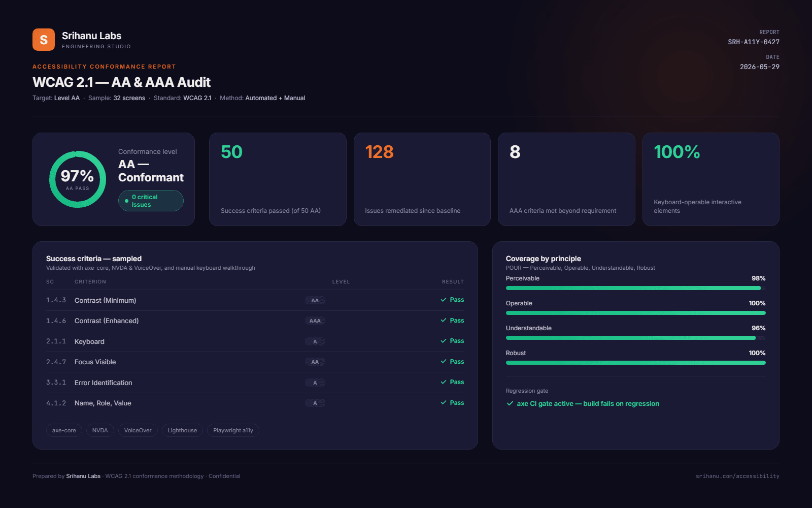Click the Operable 100% progress bar

[x=635, y=313]
